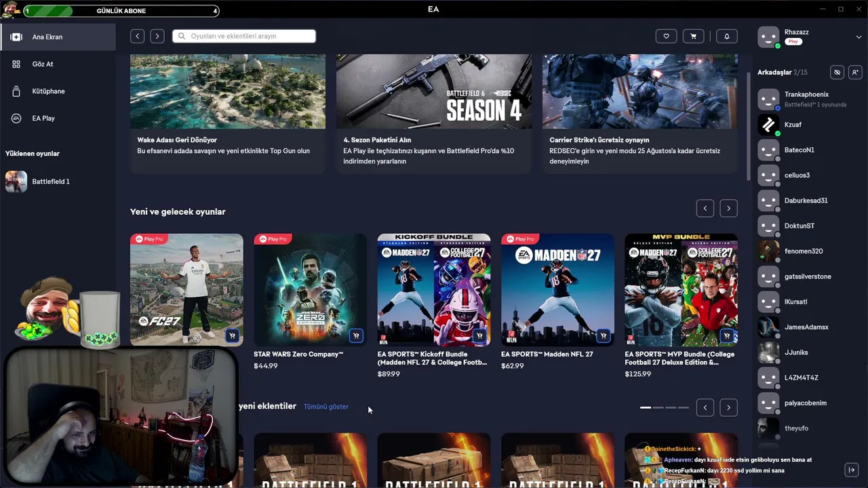Open the wishlist heart button
The width and height of the screenshot is (868, 488).
click(666, 37)
